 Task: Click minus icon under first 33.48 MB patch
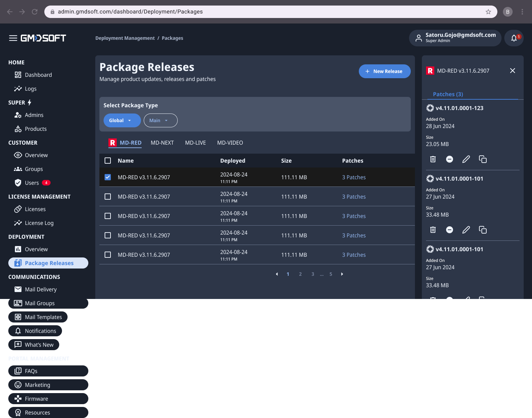click(450, 230)
